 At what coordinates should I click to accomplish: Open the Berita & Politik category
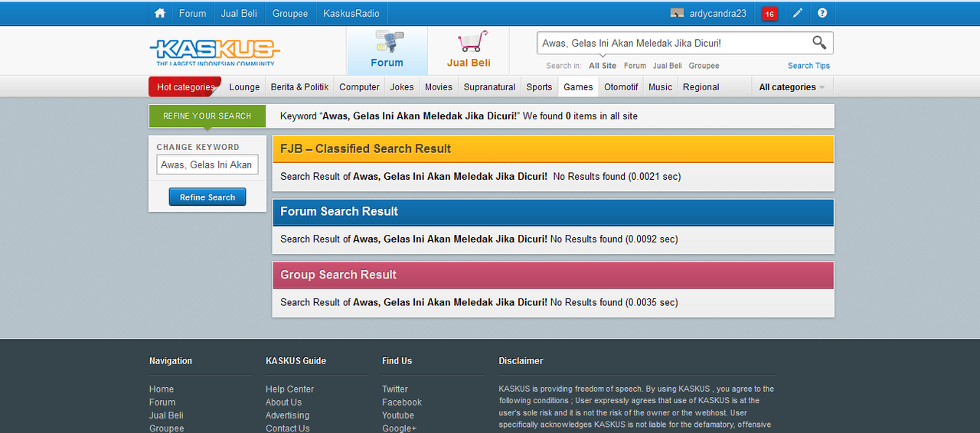(x=299, y=87)
